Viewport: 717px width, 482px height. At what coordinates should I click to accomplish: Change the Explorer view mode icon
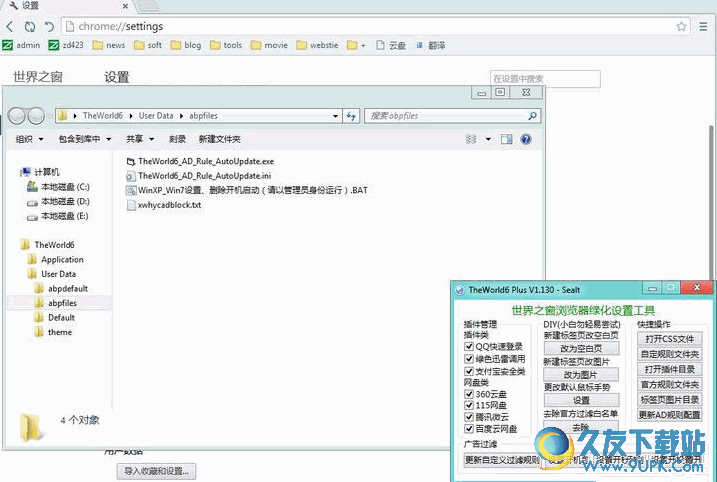point(471,139)
